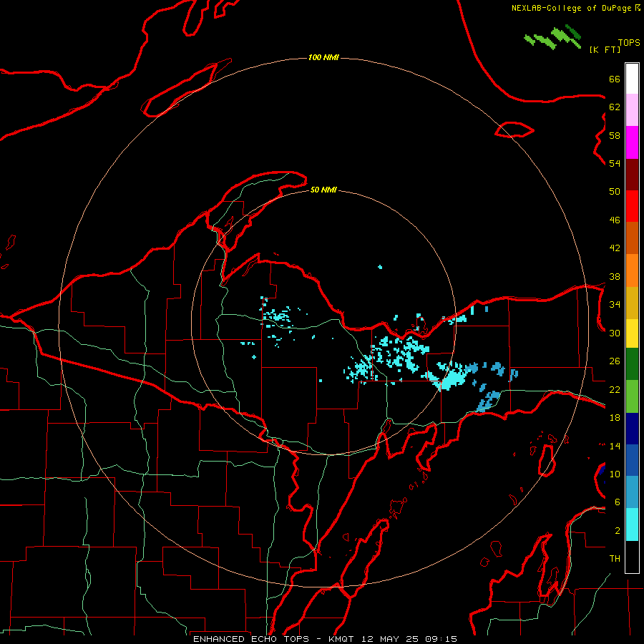This screenshot has width=644, height=644.
Task: Click the legend value "50"
Action: tap(615, 192)
